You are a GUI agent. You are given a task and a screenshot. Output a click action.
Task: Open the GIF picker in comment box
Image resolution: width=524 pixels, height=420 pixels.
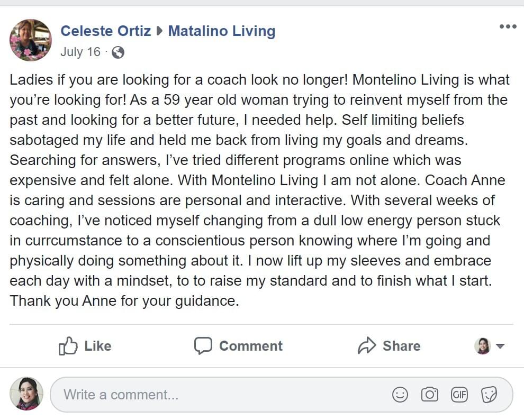click(459, 394)
